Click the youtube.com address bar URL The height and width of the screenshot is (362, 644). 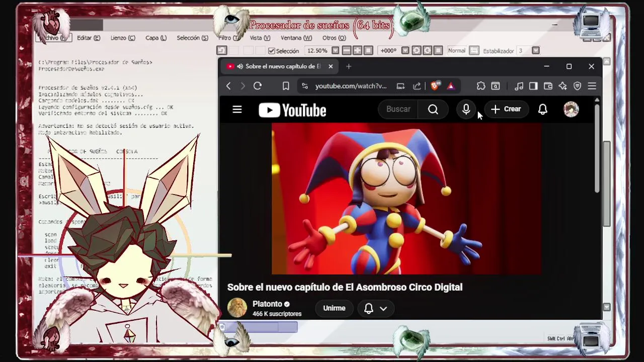coord(351,86)
